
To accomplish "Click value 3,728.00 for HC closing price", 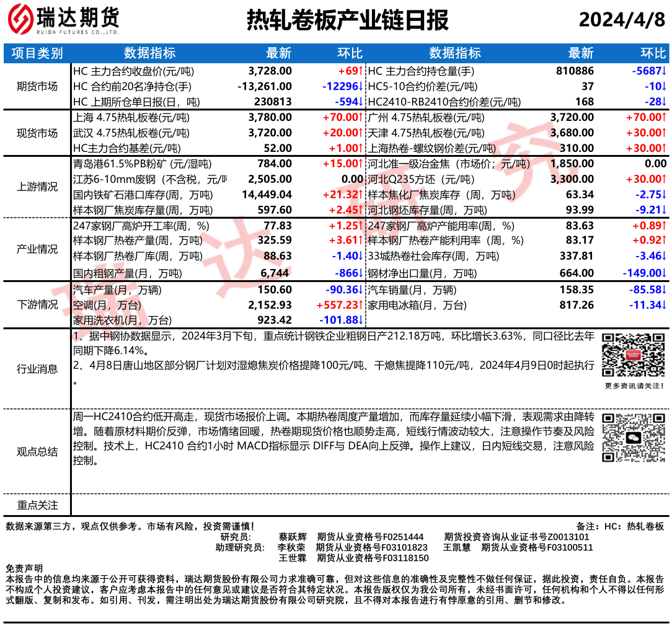I will [x=270, y=71].
